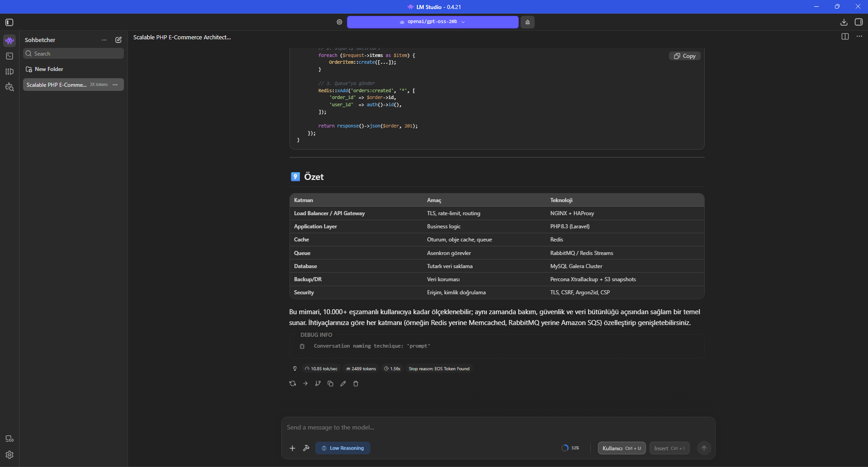
Task: Click the DEBUG INFO label
Action: pyautogui.click(x=316, y=335)
